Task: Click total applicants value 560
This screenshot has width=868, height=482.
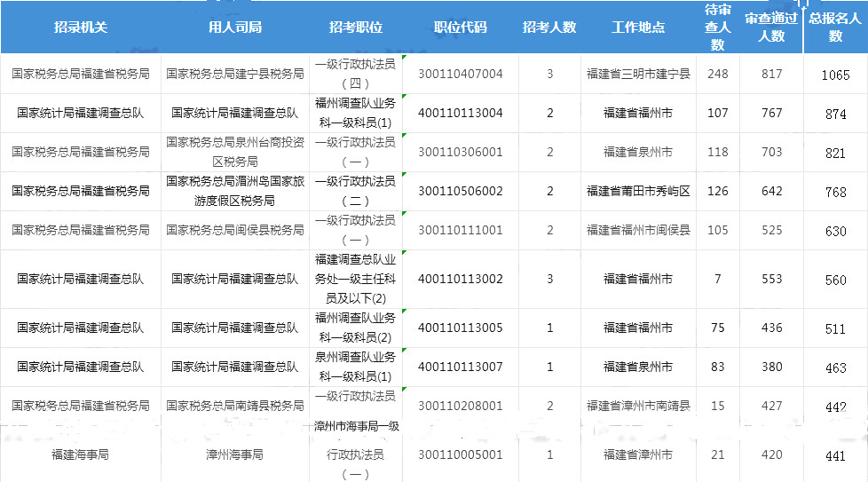Action: [x=835, y=281]
